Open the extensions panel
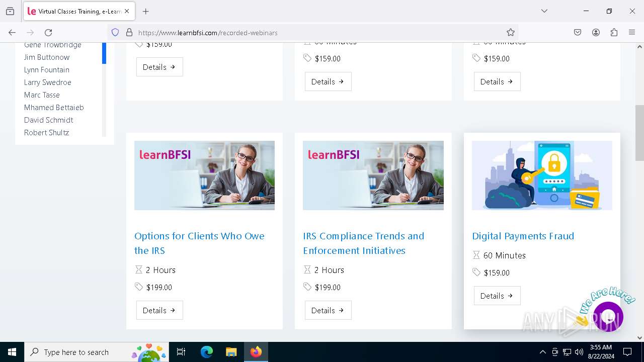 click(x=614, y=33)
